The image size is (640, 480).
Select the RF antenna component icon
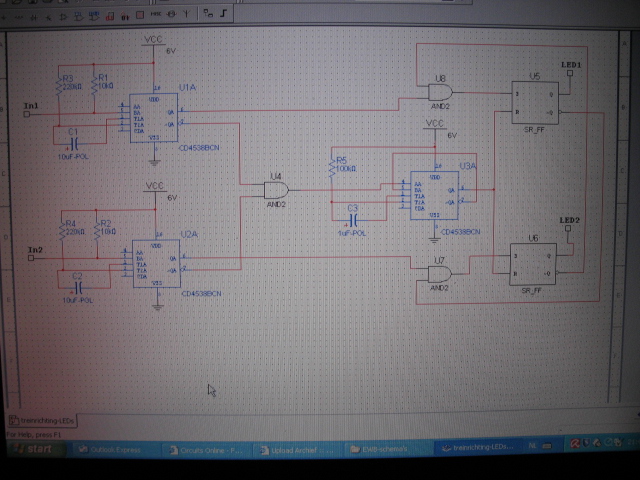click(x=187, y=14)
